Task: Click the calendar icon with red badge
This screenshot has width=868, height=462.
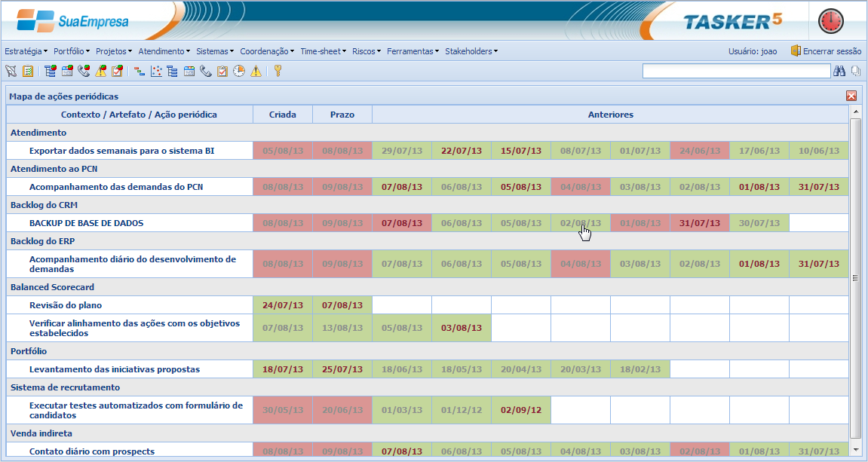Action: pyautogui.click(x=67, y=72)
